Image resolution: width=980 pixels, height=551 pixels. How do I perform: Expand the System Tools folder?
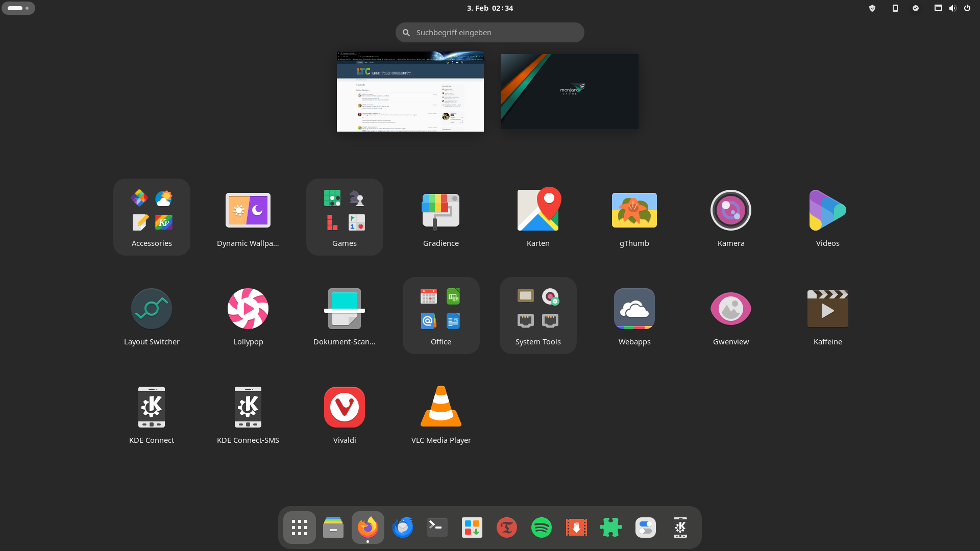point(537,315)
